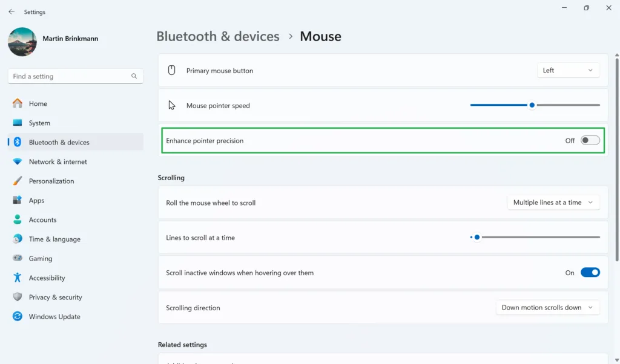This screenshot has width=620, height=364.
Task: Click the Network & internet wifi icon
Action: [18, 161]
